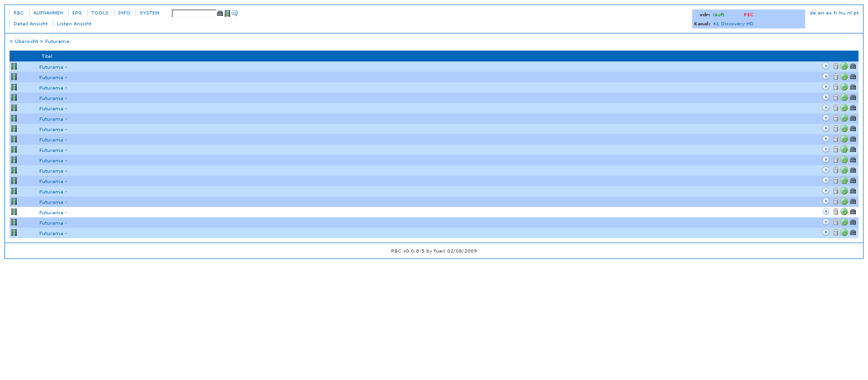Open the Futurama title in the white highlighted row
This screenshot has height=380, width=868.
tap(53, 213)
